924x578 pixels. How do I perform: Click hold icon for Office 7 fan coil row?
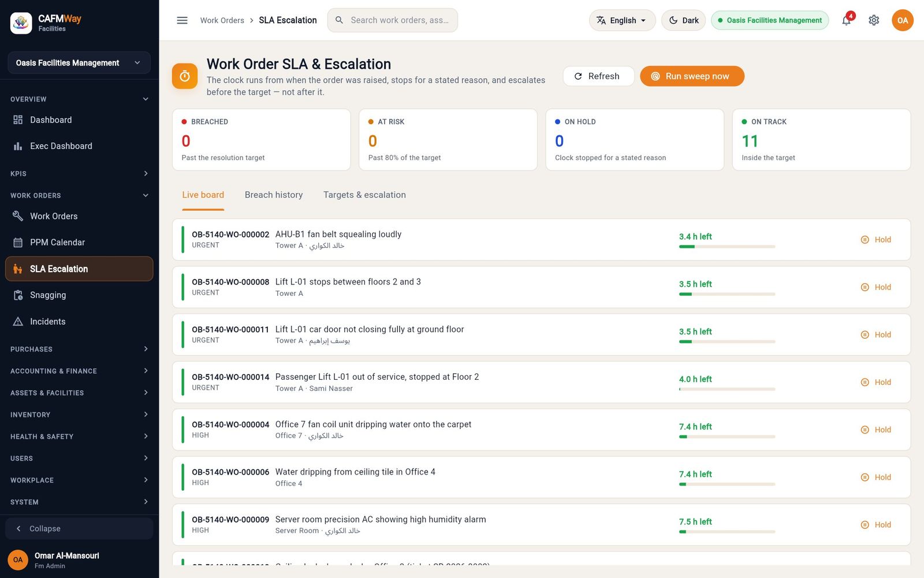(865, 429)
